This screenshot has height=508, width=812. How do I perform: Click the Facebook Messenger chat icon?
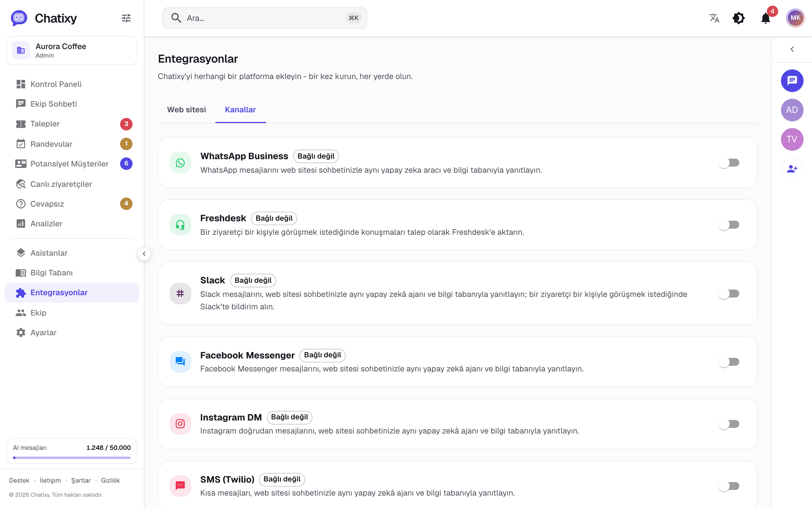180,362
